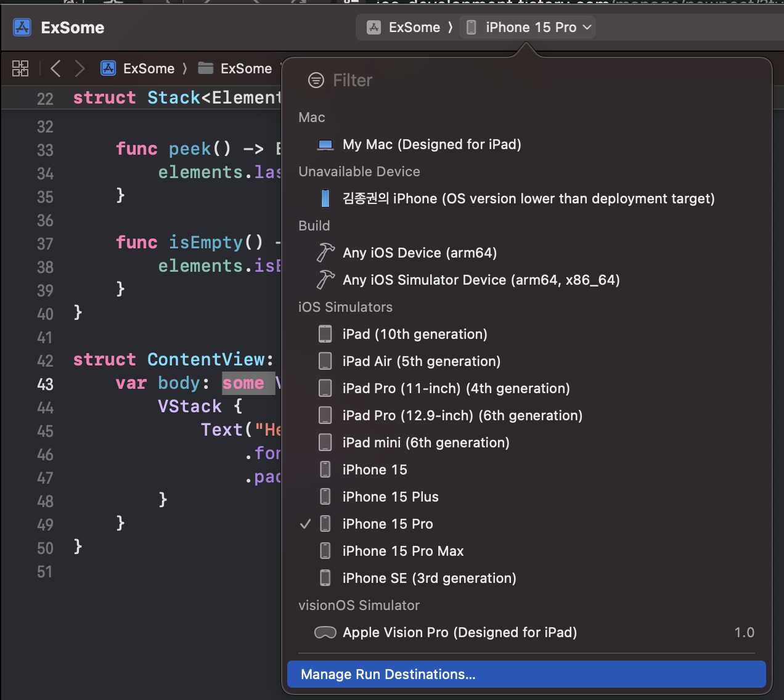Click 'struct Stack' sticky header line 22
Screen dimensions: 784x700
[x=136, y=97]
